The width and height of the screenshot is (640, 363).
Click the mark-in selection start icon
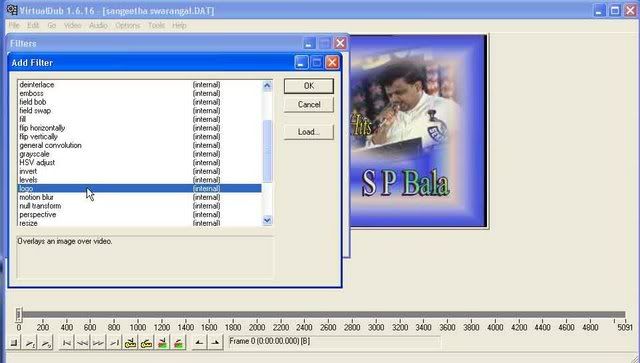coord(200,343)
